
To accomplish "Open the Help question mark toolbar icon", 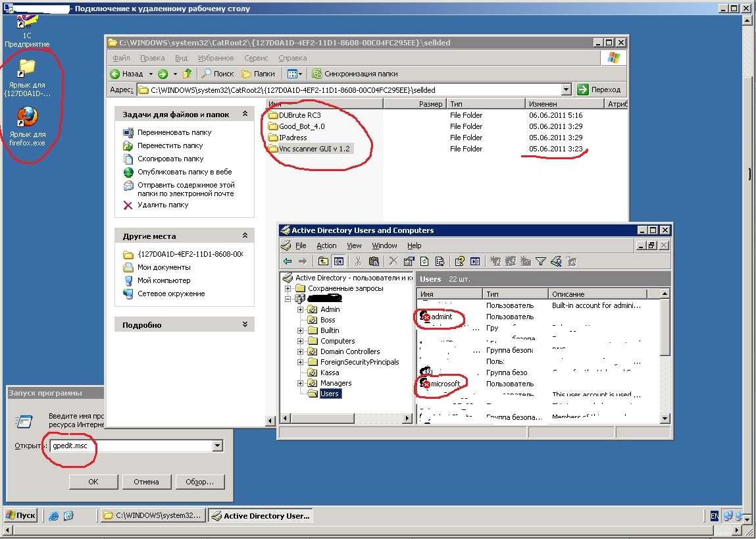I will (459, 261).
